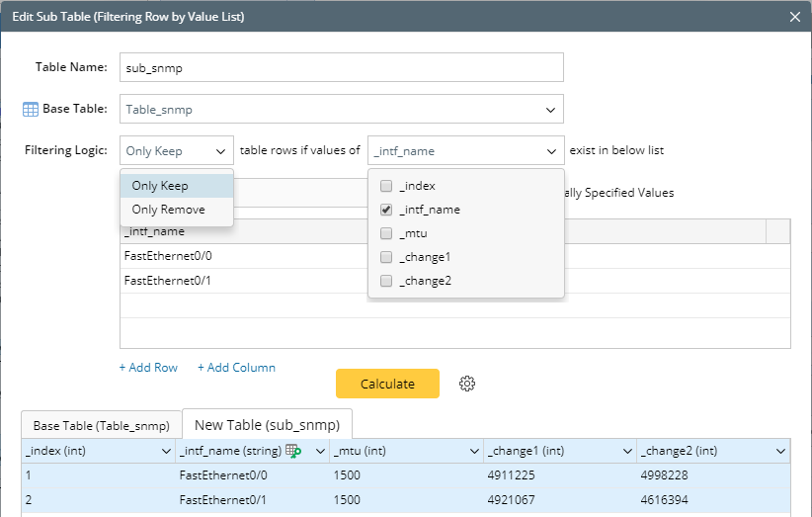This screenshot has height=517, width=812.
Task: Check the _index checkbox
Action: [x=386, y=186]
